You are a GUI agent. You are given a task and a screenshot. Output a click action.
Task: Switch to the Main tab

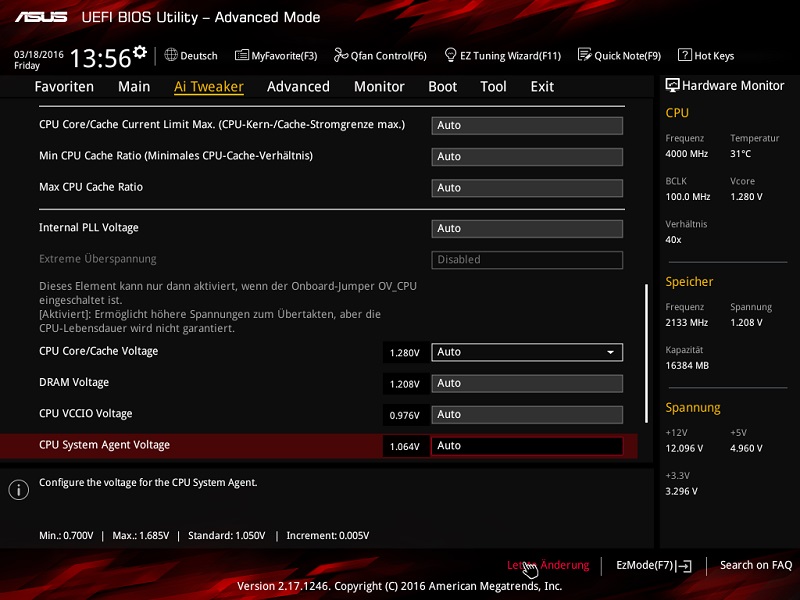pyautogui.click(x=134, y=87)
